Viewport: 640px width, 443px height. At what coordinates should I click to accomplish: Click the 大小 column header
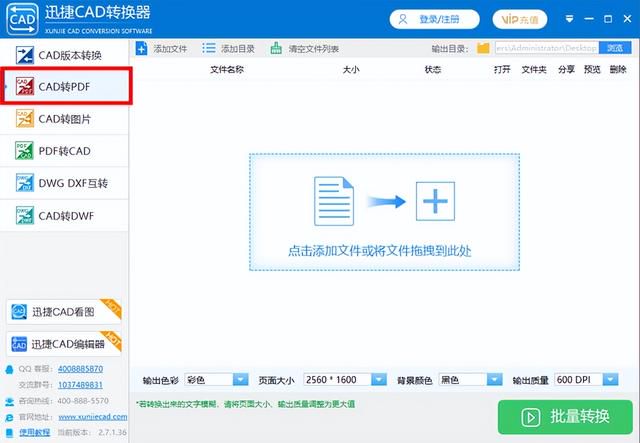(351, 69)
